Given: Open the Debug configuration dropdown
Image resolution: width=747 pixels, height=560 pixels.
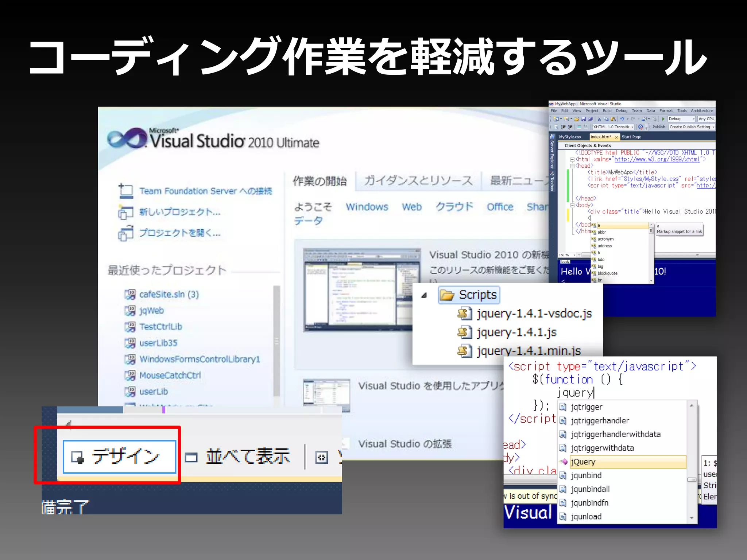Looking at the screenshot, I should 682,119.
